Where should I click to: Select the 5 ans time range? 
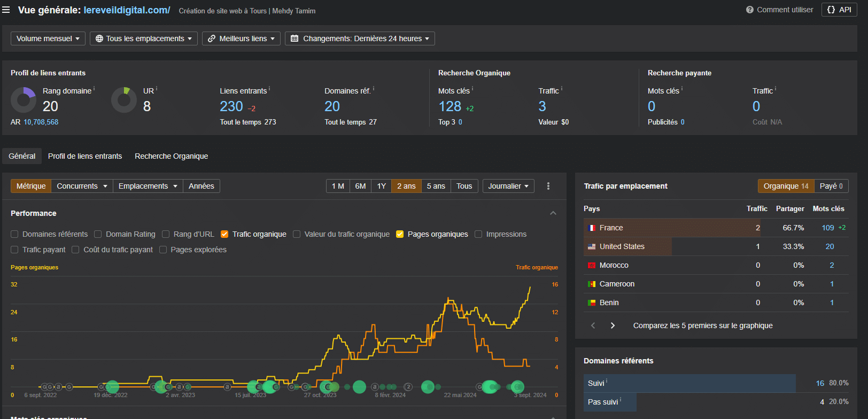pyautogui.click(x=436, y=186)
